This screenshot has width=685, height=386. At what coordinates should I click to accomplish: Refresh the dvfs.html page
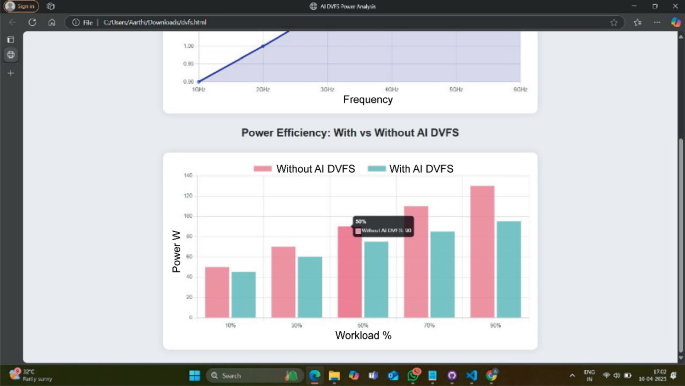click(32, 22)
